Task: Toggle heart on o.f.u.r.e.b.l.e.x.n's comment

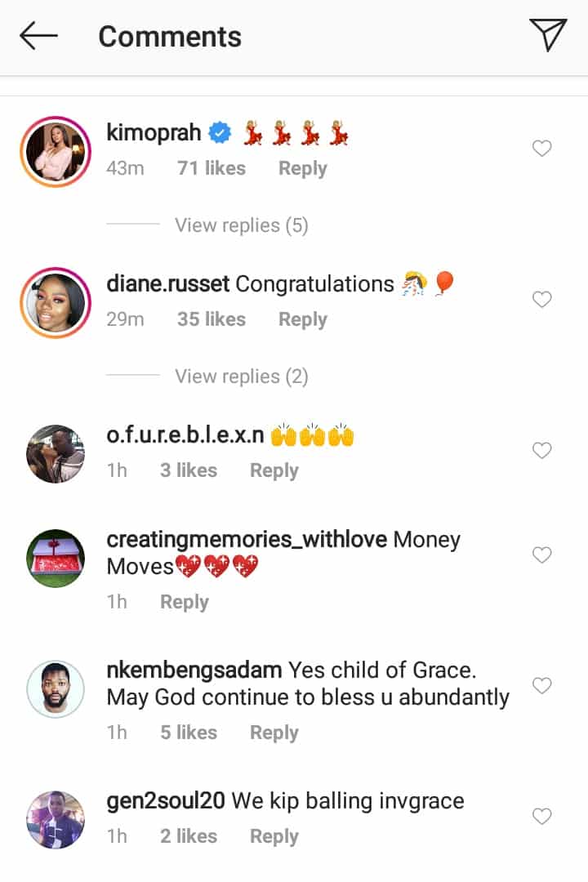Action: tap(541, 450)
